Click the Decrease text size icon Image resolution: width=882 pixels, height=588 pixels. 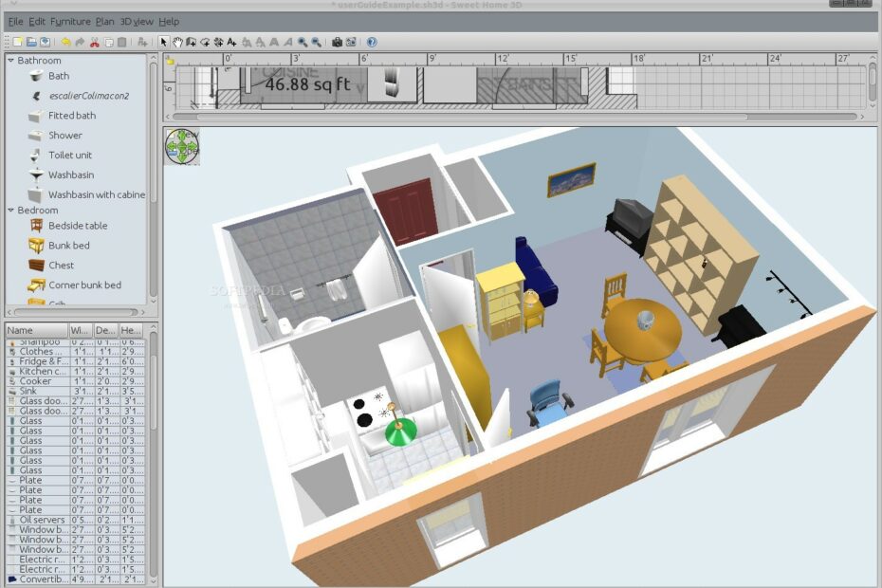coord(260,42)
